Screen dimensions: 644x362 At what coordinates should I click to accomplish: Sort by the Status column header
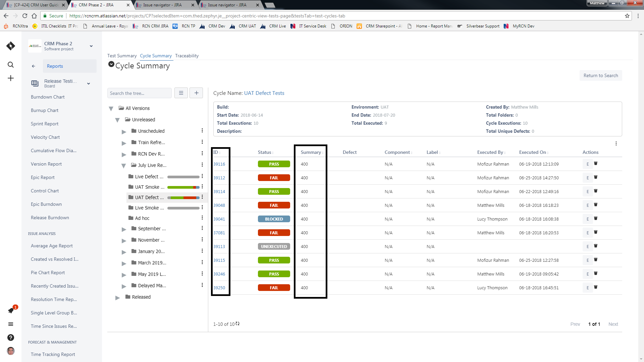[265, 152]
